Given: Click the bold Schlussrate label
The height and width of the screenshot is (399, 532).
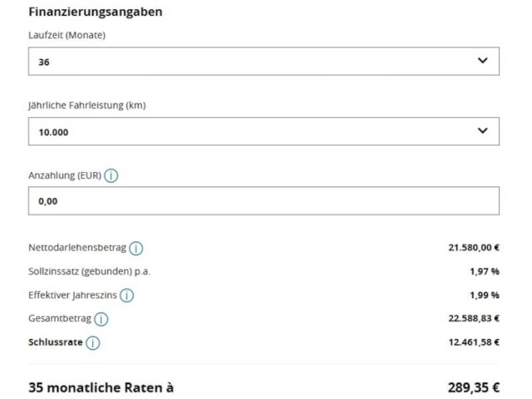Looking at the screenshot, I should [x=56, y=342].
